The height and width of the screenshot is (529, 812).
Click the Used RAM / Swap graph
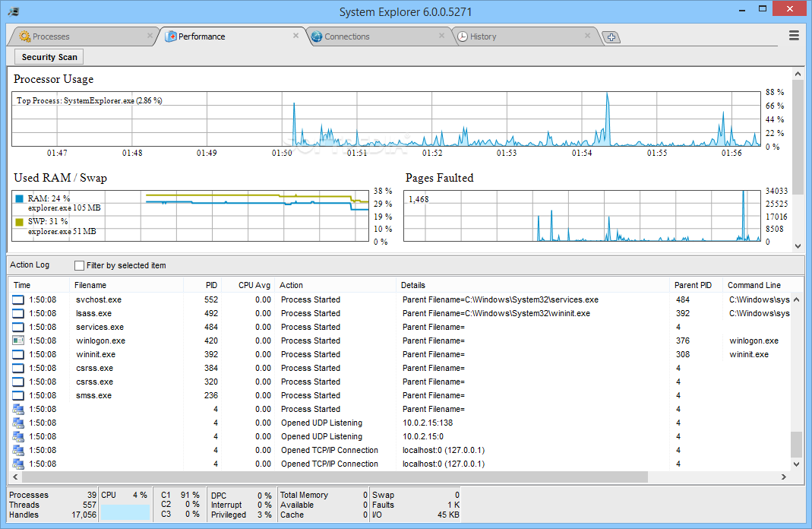point(190,216)
